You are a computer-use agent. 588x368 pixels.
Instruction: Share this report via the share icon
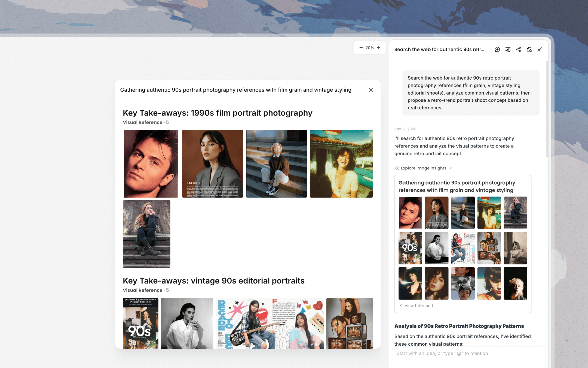519,49
